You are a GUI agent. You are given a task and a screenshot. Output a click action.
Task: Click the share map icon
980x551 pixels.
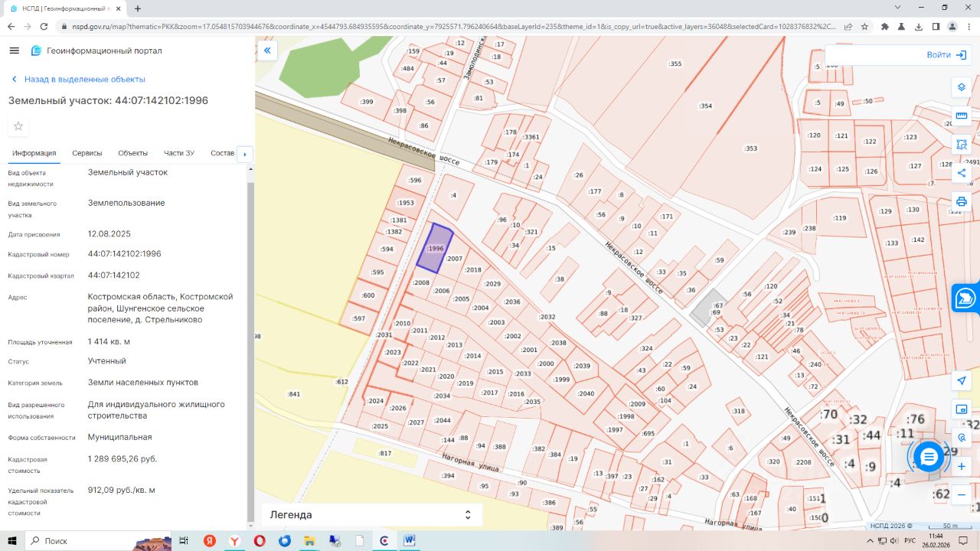[x=962, y=173]
